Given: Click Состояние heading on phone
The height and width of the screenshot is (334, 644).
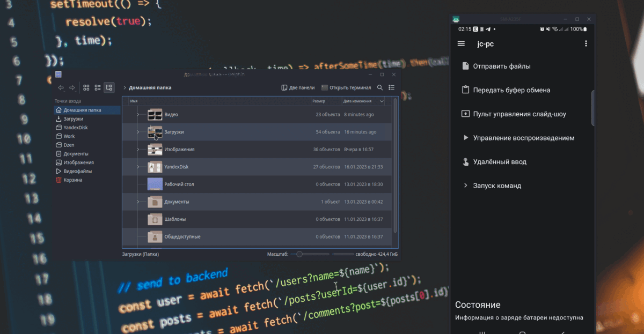Looking at the screenshot, I should [x=478, y=305].
